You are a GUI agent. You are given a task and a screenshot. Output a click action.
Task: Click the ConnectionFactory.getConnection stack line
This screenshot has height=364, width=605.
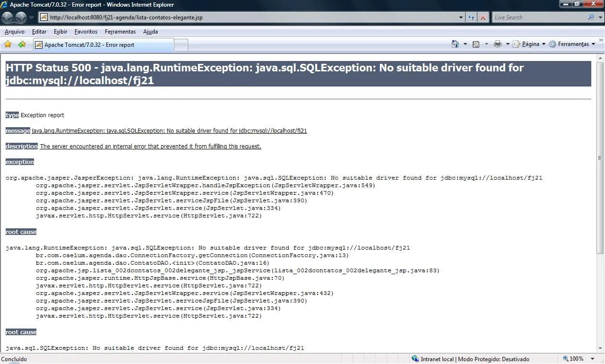click(x=192, y=255)
